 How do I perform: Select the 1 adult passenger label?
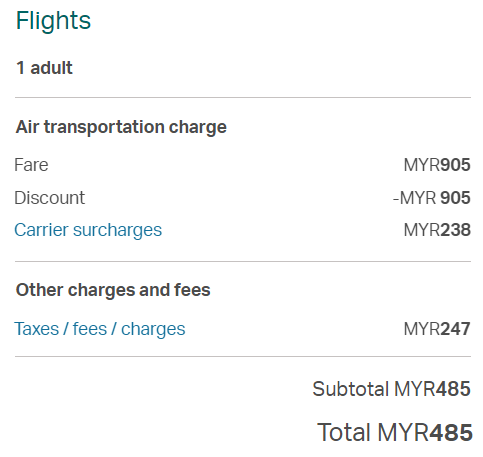pyautogui.click(x=44, y=68)
